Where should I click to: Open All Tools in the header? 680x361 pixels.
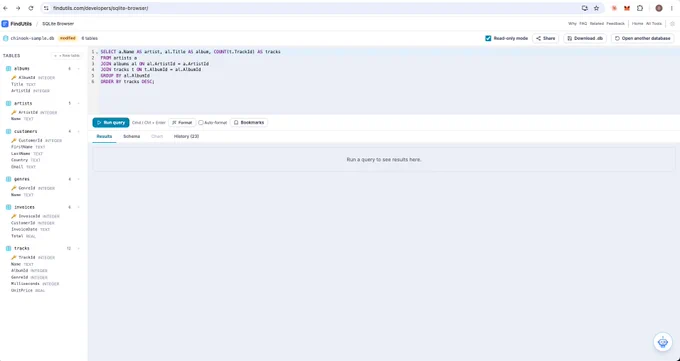(654, 24)
